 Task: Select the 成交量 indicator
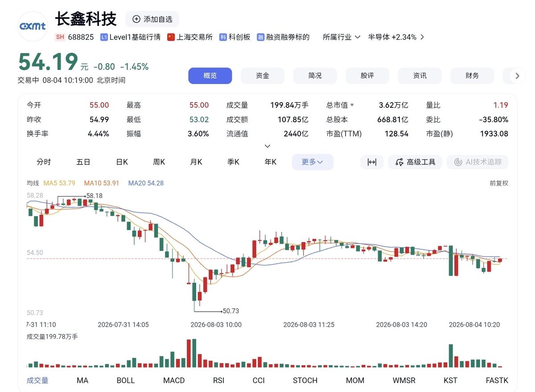click(37, 380)
